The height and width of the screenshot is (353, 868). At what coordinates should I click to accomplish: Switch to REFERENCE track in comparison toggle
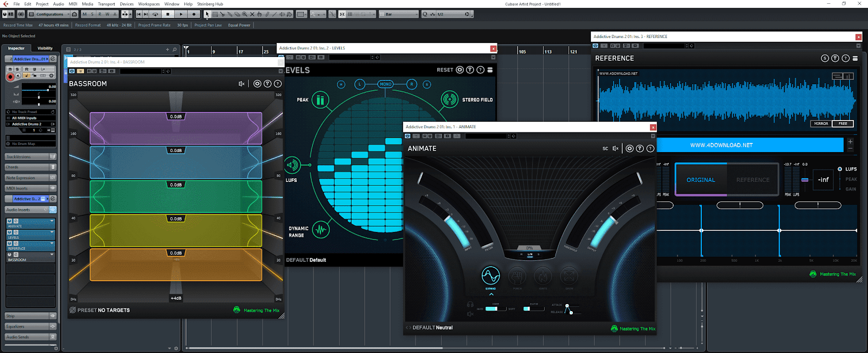752,180
